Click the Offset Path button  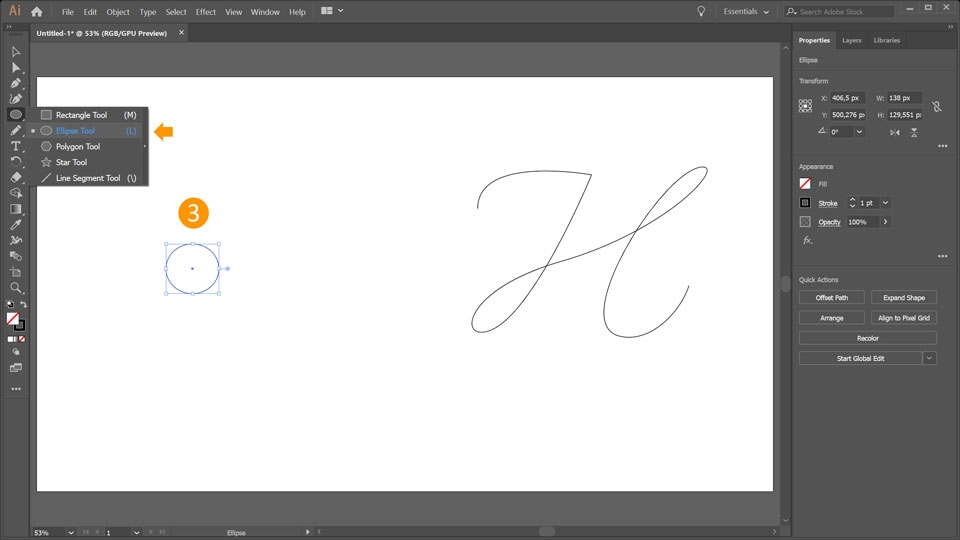coord(831,298)
